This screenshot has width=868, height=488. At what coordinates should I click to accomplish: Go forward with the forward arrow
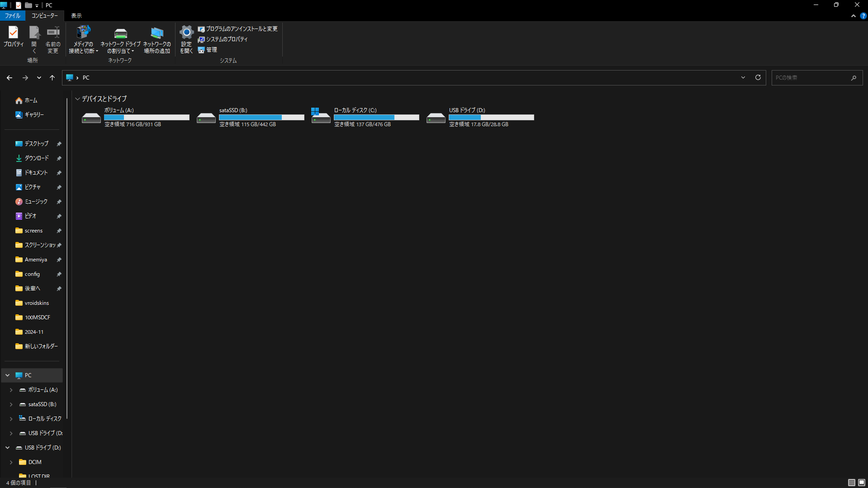coord(25,78)
